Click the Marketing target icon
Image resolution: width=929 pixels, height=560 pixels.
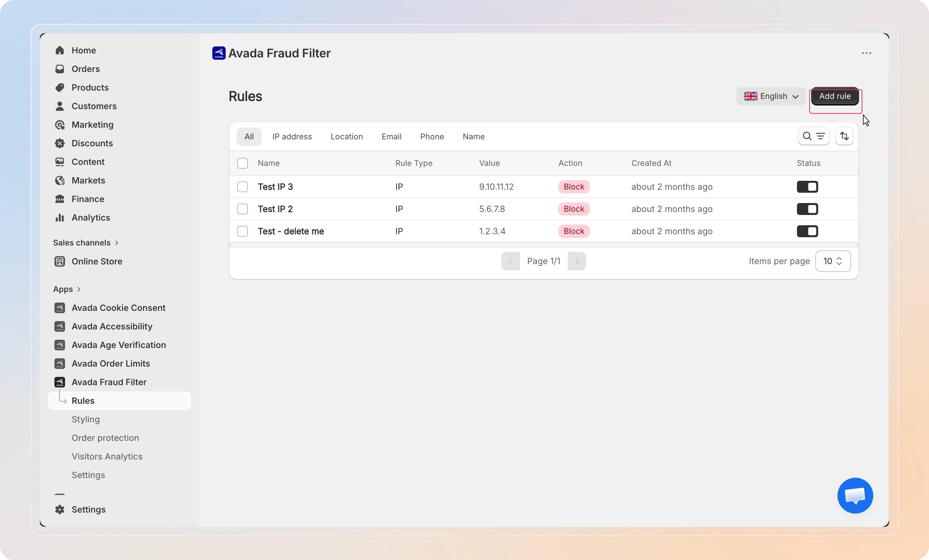click(x=60, y=125)
